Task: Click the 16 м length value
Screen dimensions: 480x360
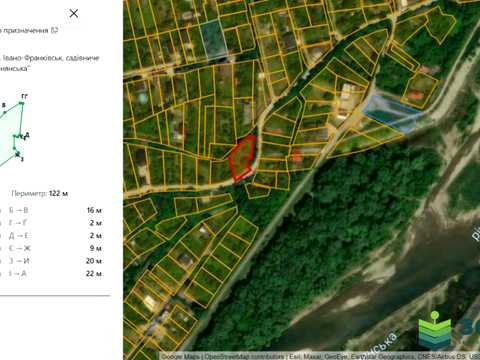Action: click(x=94, y=210)
